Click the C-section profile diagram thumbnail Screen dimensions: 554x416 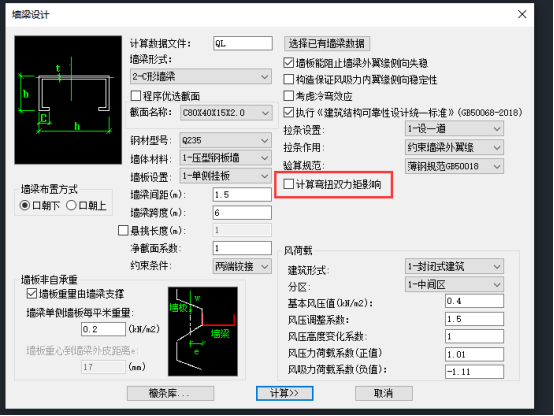(68, 100)
